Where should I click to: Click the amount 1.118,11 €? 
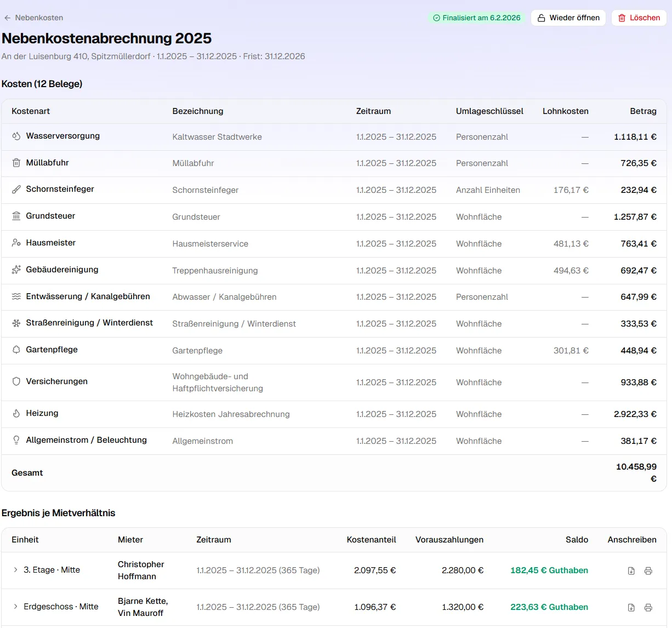tap(635, 137)
